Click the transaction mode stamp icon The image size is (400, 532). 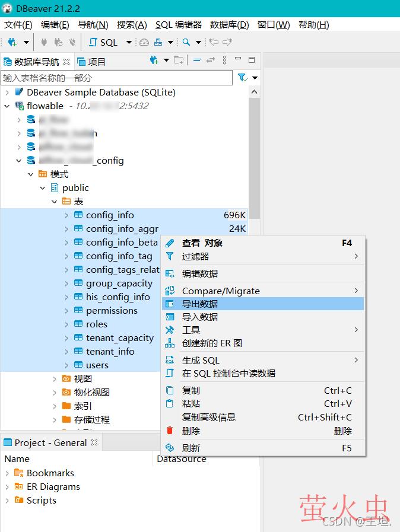[x=158, y=42]
